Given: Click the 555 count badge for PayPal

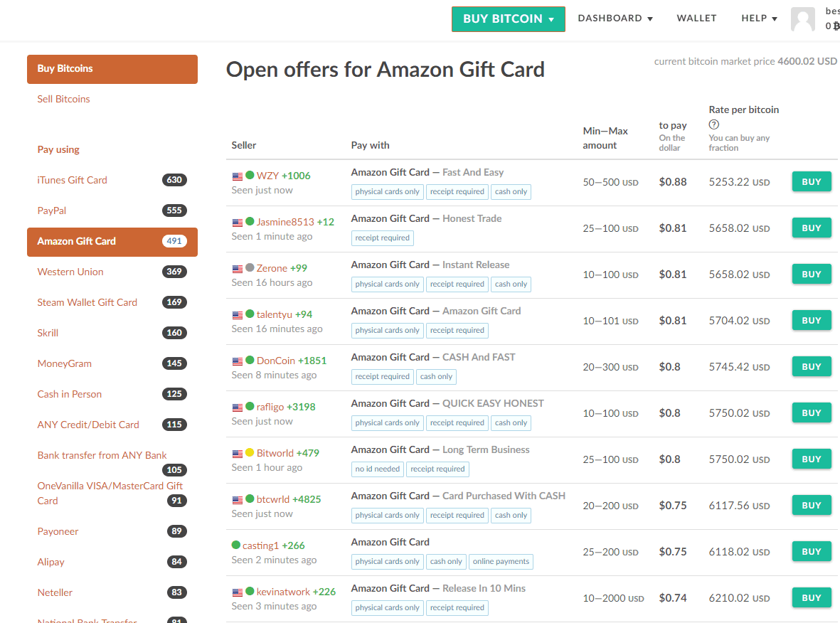Looking at the screenshot, I should 174,211.
